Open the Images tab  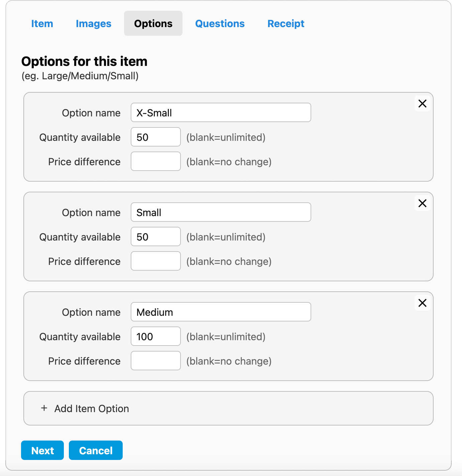(94, 23)
